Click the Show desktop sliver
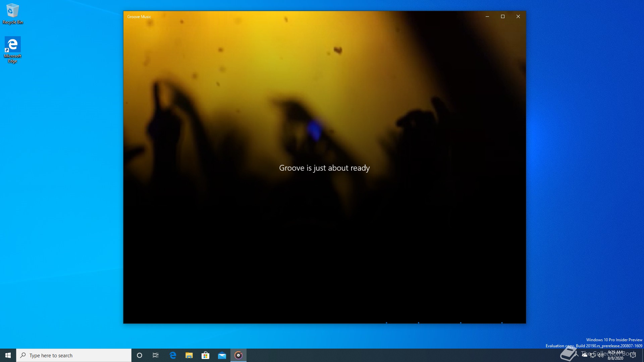The width and height of the screenshot is (644, 362). 643,355
